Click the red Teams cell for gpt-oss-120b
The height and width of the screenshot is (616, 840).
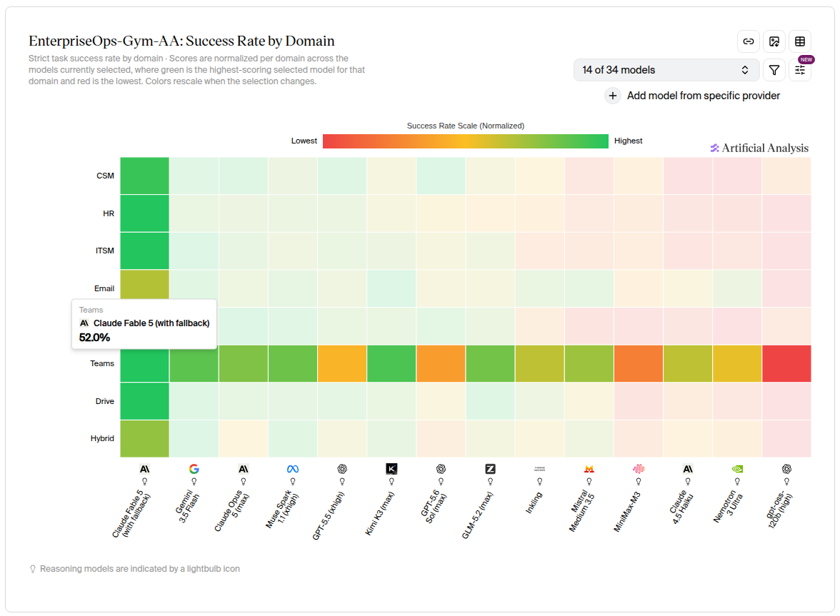pos(786,363)
